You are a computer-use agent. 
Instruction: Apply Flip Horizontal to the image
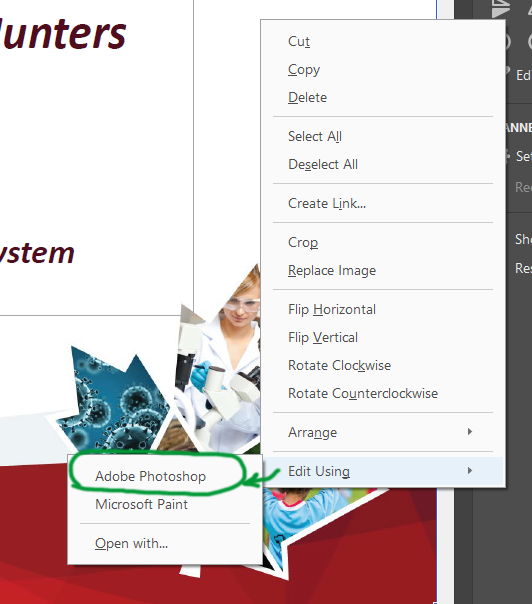click(383, 309)
